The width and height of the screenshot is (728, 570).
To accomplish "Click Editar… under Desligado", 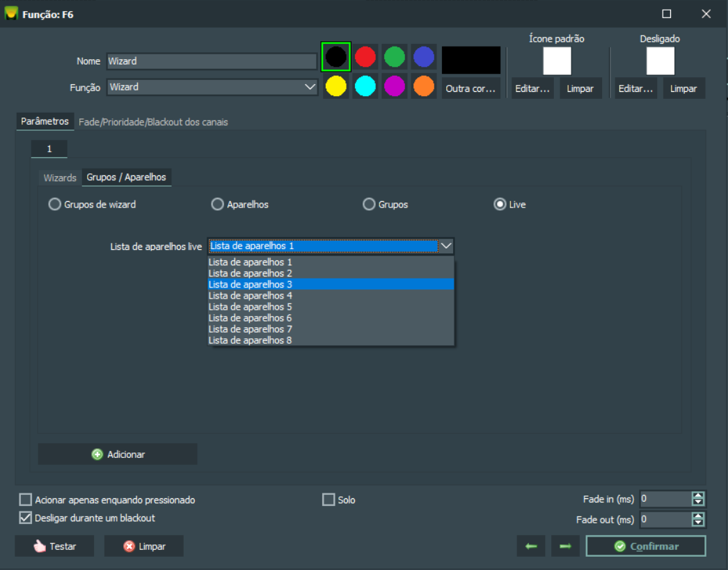I will (x=636, y=88).
